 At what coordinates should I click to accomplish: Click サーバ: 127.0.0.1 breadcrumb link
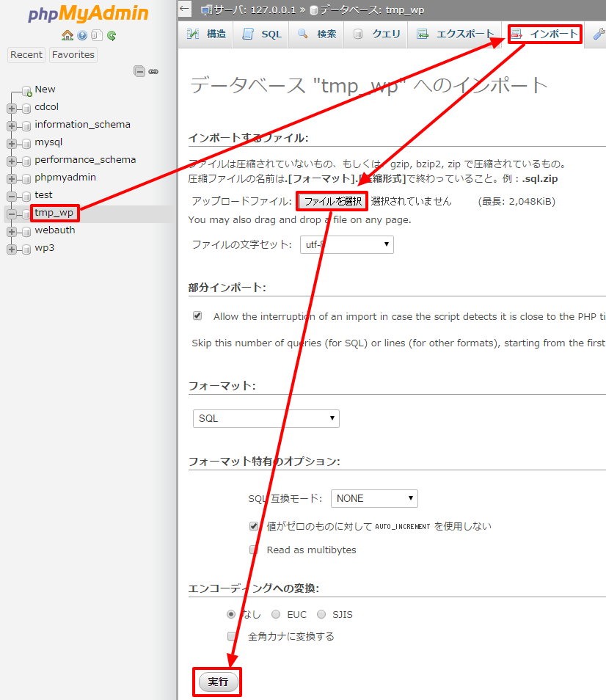(x=255, y=10)
